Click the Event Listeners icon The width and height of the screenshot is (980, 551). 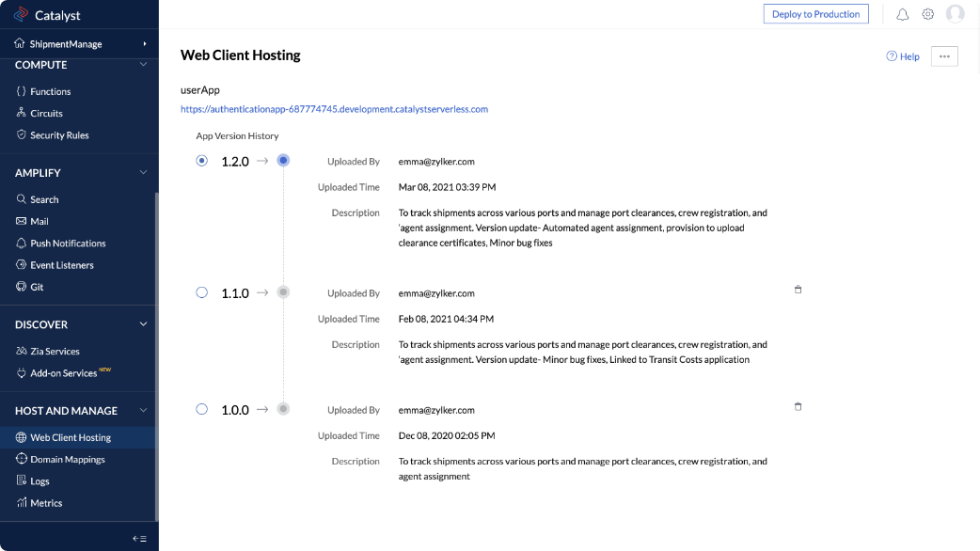point(22,264)
